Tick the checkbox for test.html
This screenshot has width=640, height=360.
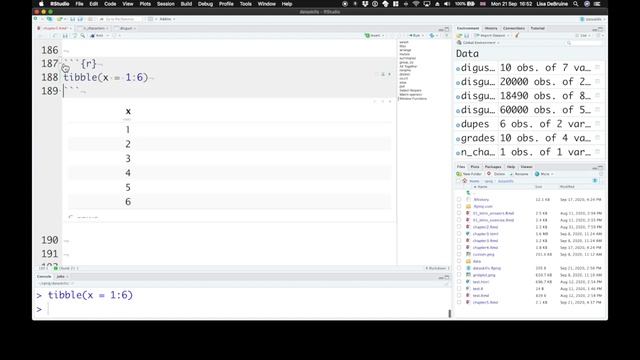tap(459, 282)
